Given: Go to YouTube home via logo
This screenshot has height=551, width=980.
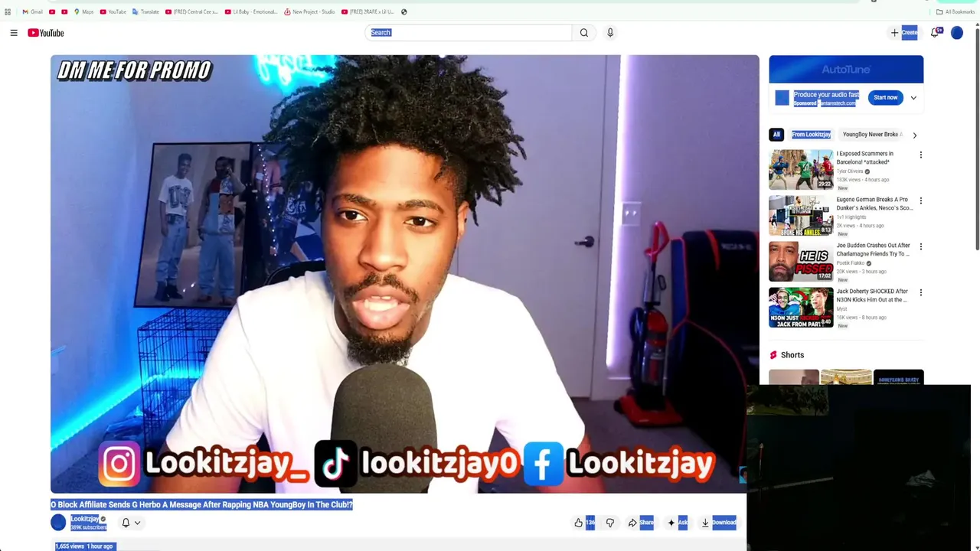Looking at the screenshot, I should [46, 33].
